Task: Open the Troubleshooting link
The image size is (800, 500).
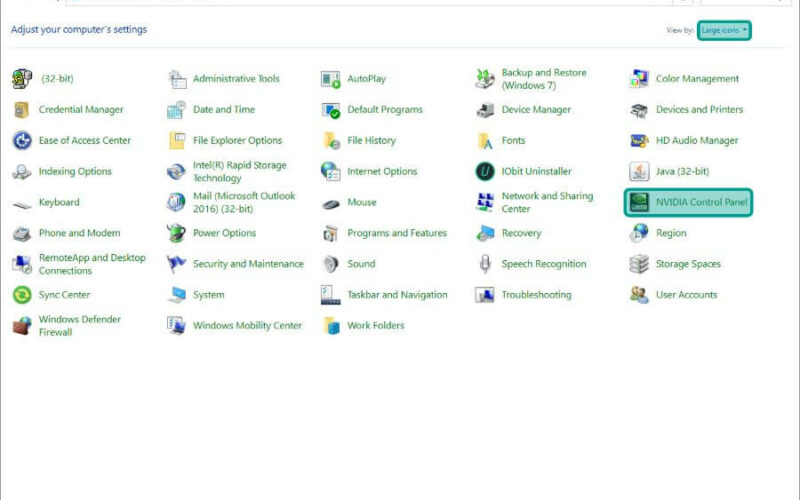Action: [536, 294]
